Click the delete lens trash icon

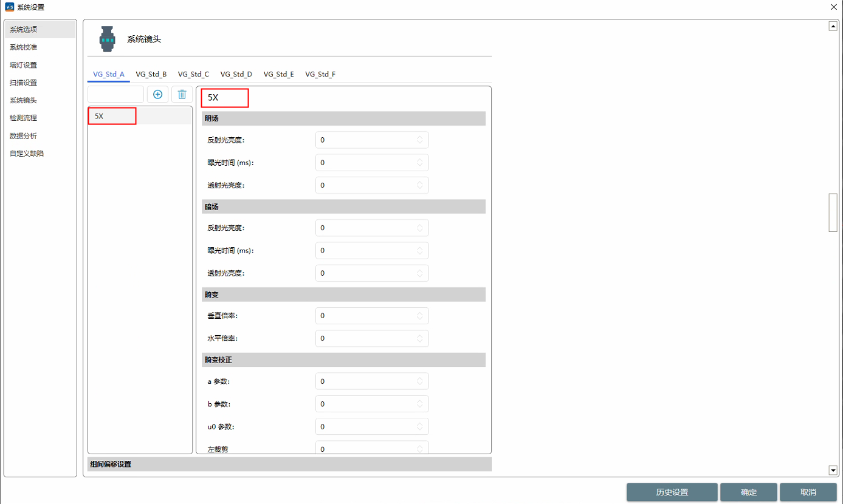pos(182,94)
